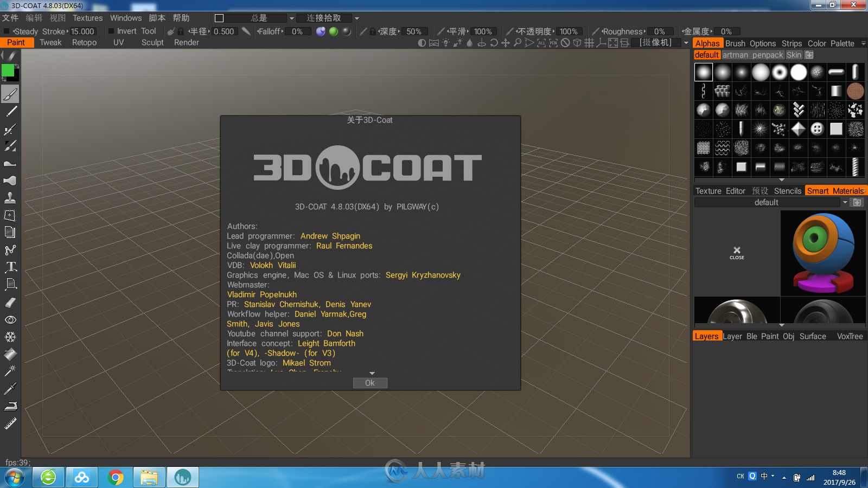
Task: Select the Freeze snowflake tool
Action: (x=10, y=337)
